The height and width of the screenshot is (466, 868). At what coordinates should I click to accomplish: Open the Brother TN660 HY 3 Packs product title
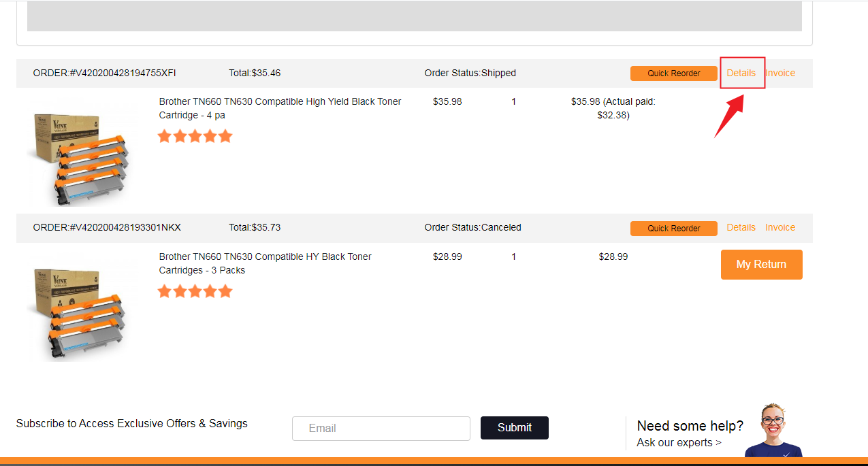pyautogui.click(x=266, y=263)
